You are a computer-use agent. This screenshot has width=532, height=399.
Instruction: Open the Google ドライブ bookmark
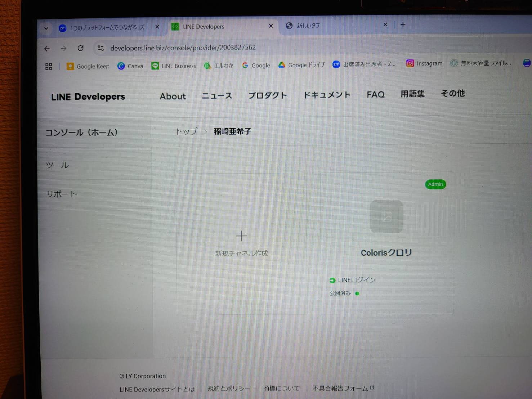tap(301, 65)
